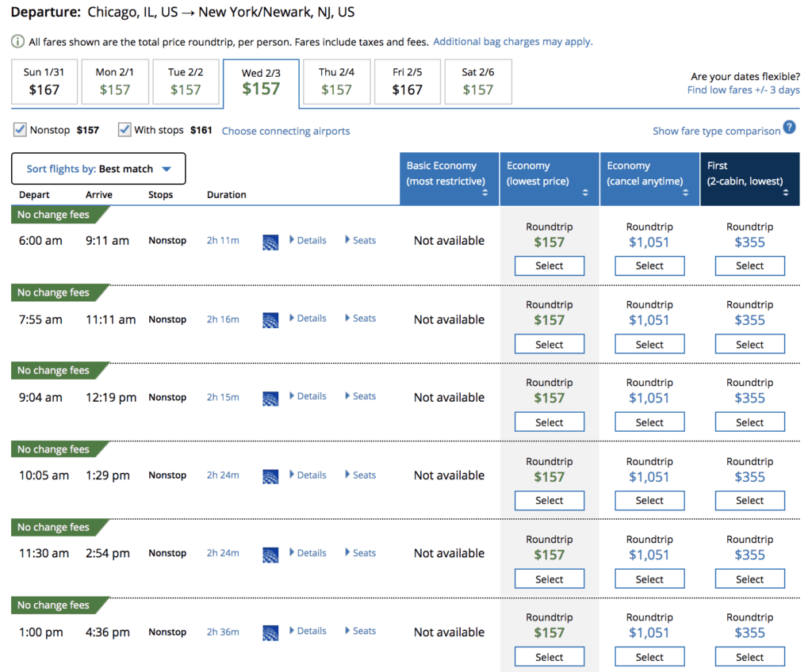Expand Details for the 6:00 am flight
Viewport: 812px width, 672px height.
point(308,240)
